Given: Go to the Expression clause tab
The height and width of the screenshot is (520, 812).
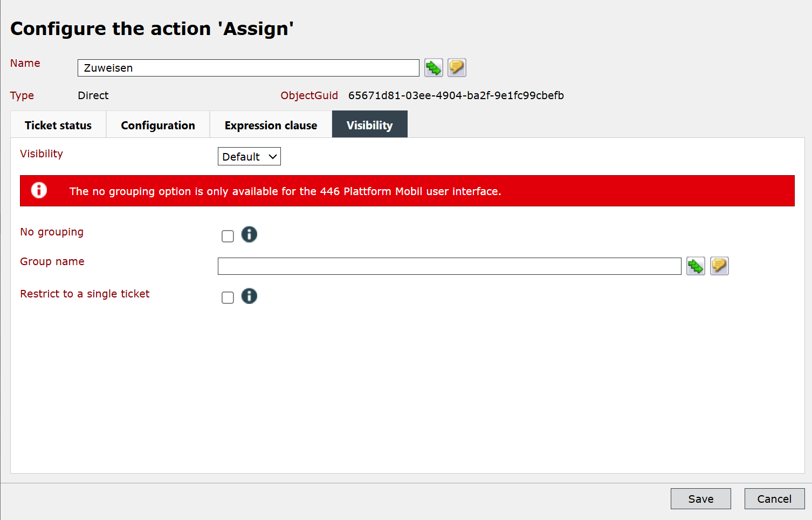Looking at the screenshot, I should 271,125.
